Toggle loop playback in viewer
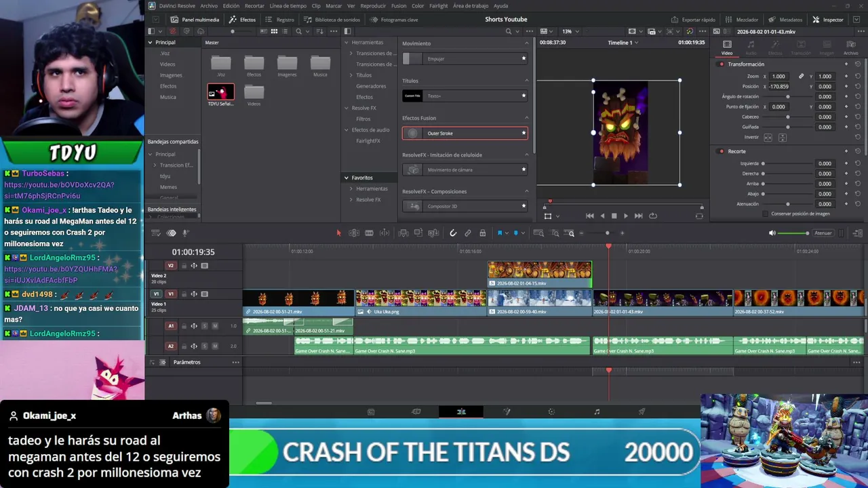This screenshot has height=488, width=868. 653,216
